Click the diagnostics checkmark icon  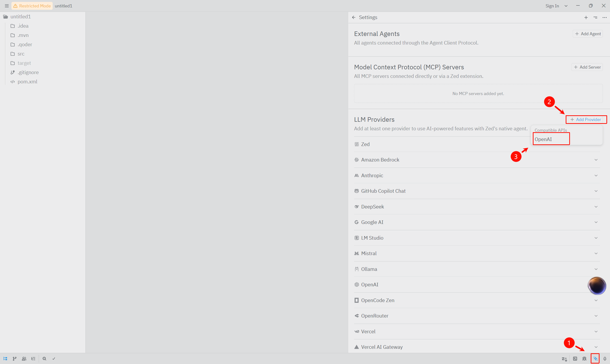tap(54, 359)
